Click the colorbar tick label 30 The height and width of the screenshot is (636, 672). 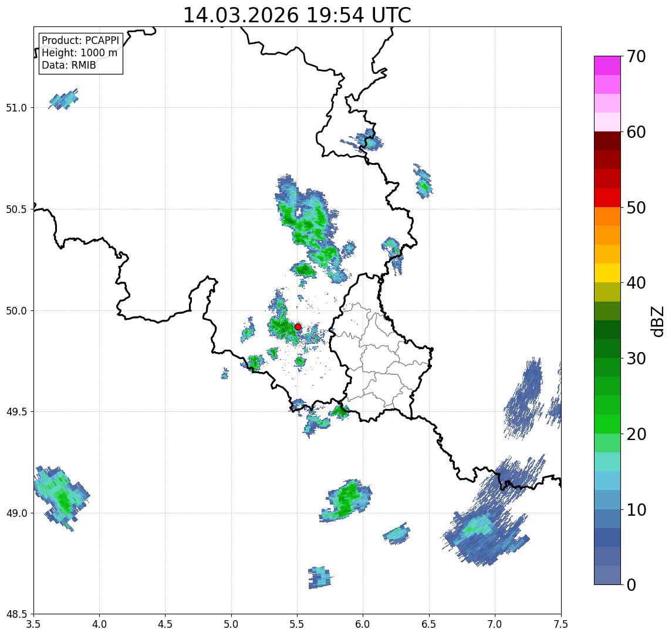click(636, 358)
